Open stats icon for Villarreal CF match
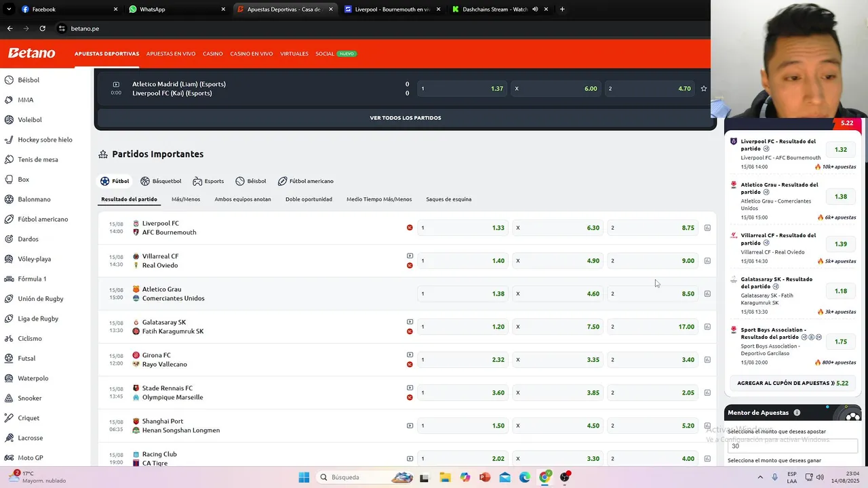This screenshot has height=488, width=868. (707, 261)
